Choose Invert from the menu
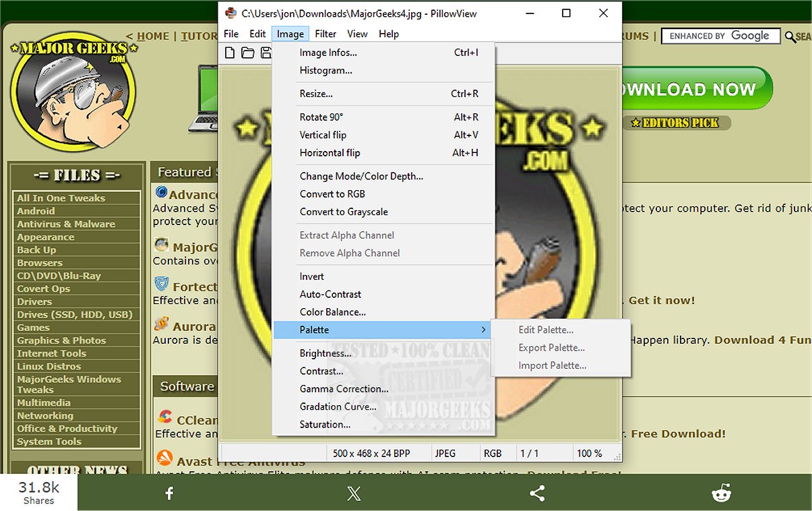812x511 pixels. (x=383, y=276)
